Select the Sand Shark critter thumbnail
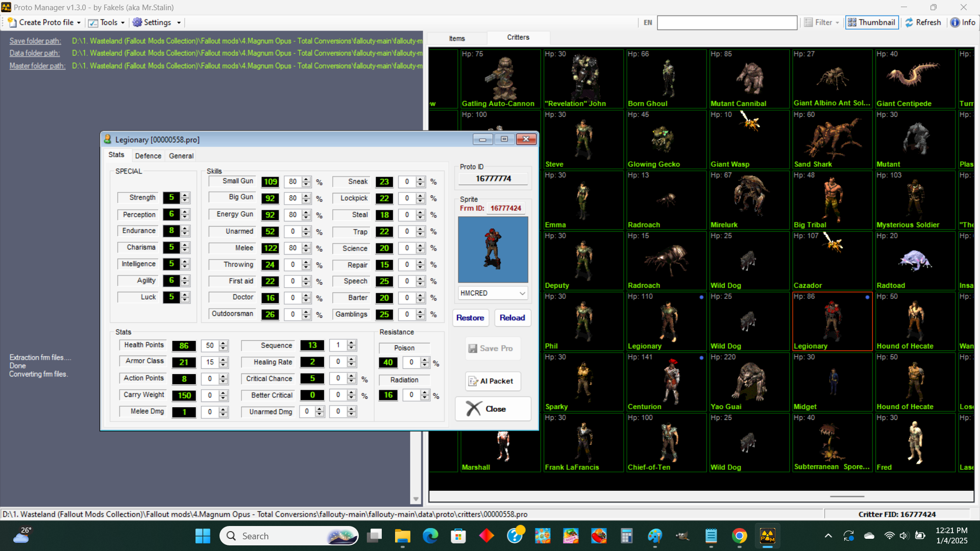The width and height of the screenshot is (980, 551). (832, 139)
